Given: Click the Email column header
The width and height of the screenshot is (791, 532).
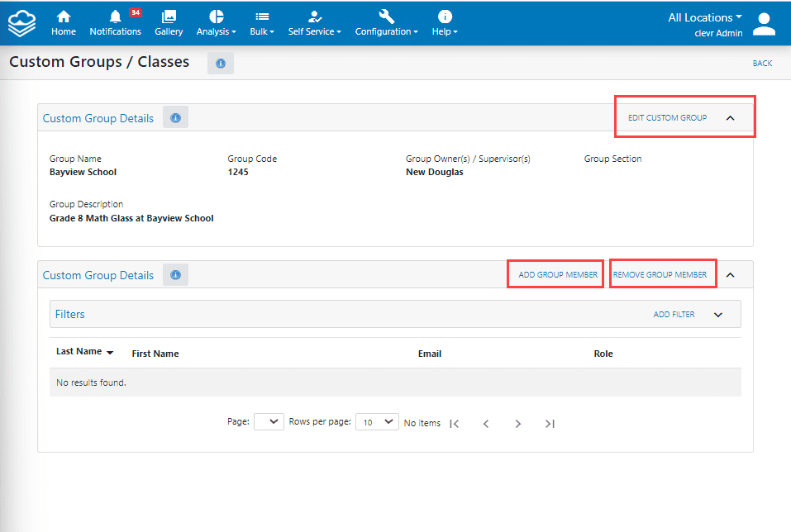Looking at the screenshot, I should (x=429, y=354).
